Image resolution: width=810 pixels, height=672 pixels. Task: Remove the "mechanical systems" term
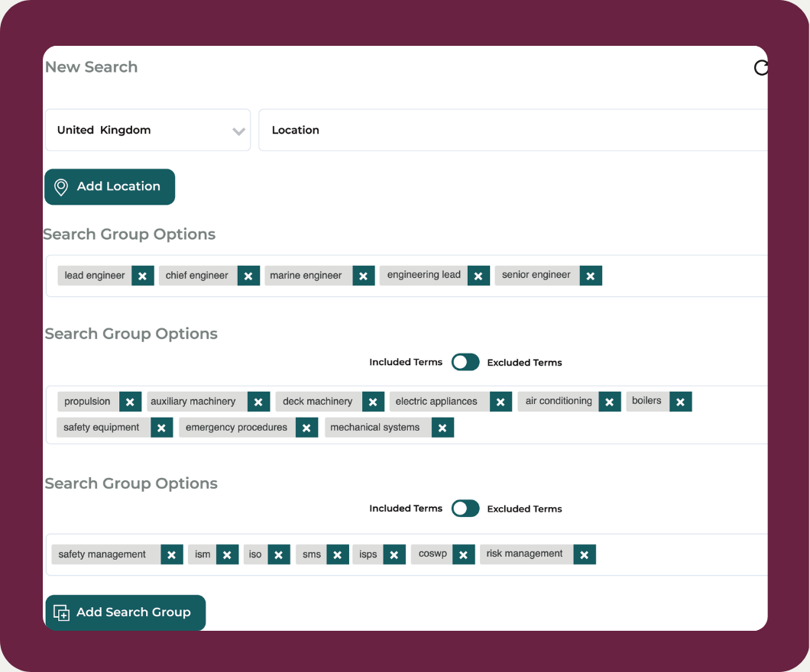point(442,428)
